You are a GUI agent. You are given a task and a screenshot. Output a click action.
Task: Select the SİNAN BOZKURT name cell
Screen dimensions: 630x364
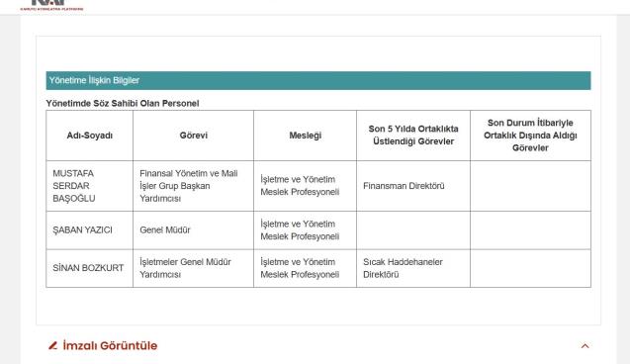coord(90,268)
